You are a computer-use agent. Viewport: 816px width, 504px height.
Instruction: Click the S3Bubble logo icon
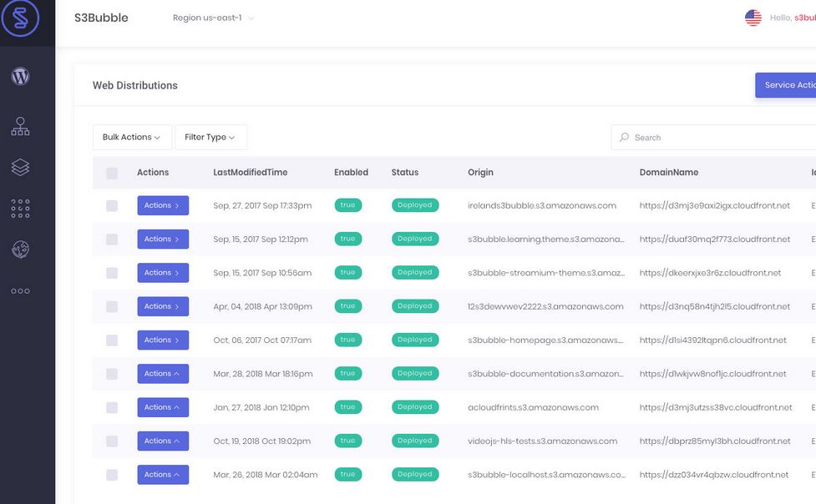(20, 18)
